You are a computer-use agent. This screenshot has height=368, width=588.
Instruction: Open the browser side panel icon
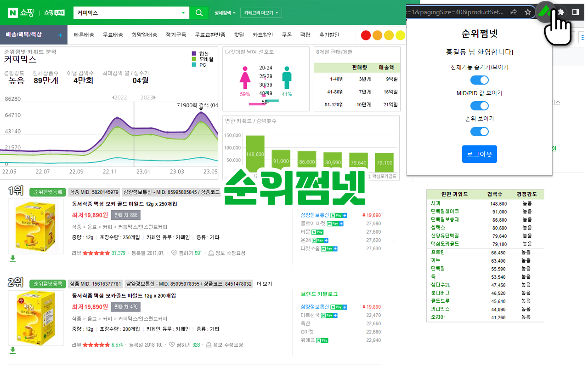tap(575, 12)
